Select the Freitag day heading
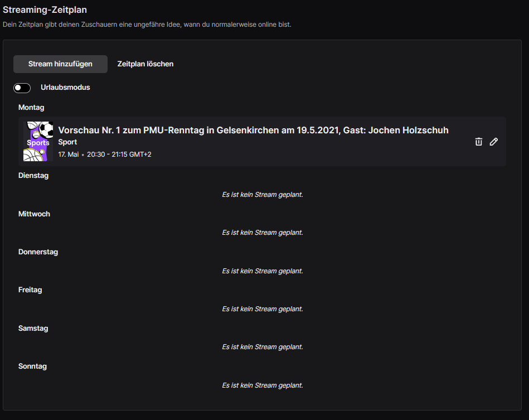Viewport: 529px width, 420px height. click(x=30, y=290)
